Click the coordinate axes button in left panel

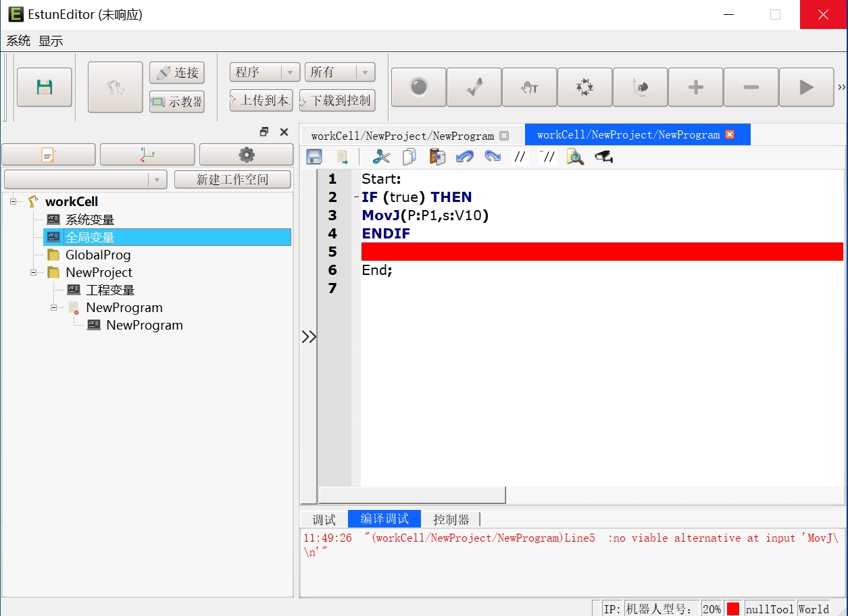(x=147, y=155)
